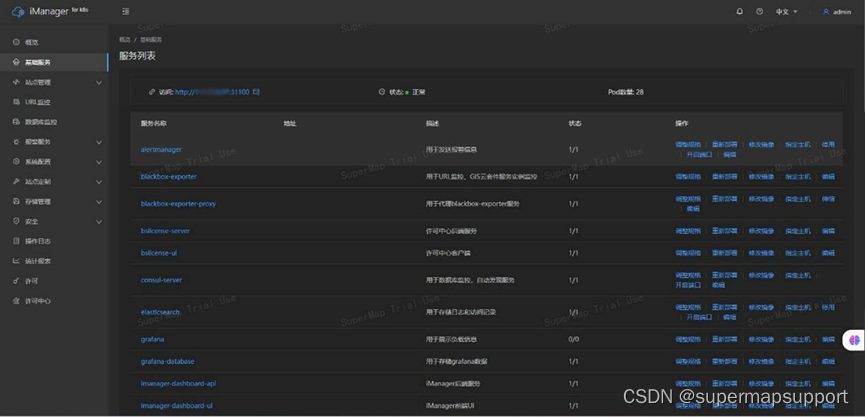865x417 pixels.
Task: Click 指定主机 for bslicense-server
Action: point(798,231)
